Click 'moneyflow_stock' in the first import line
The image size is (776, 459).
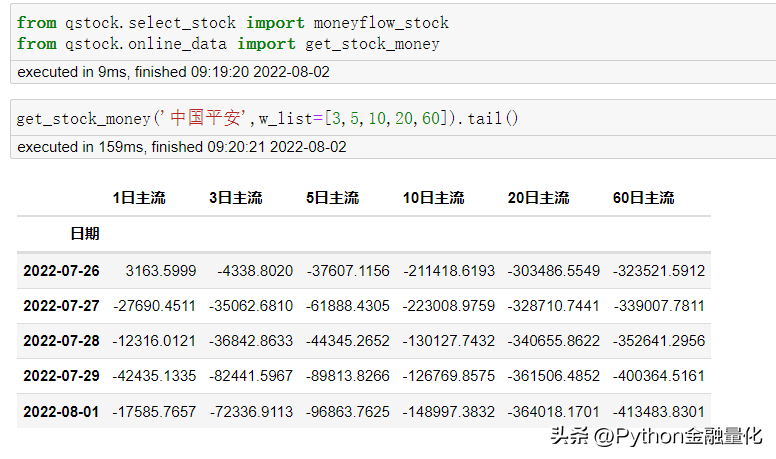pos(381,23)
